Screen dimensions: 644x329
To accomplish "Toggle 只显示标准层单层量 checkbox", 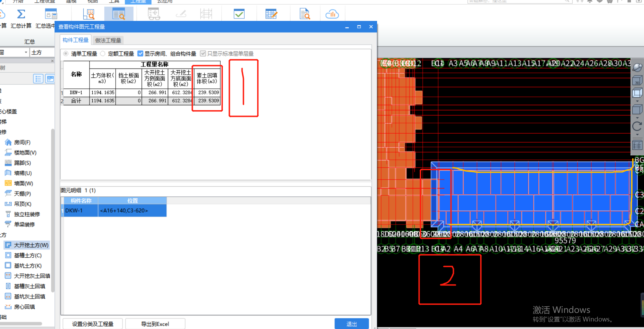I will (x=203, y=53).
